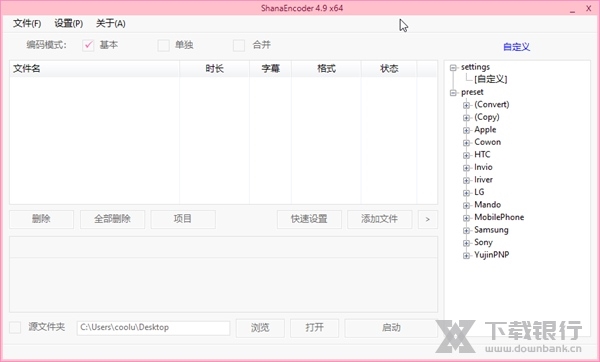Select the Apple preset label
Image resolution: width=600 pixels, height=362 pixels.
(485, 130)
